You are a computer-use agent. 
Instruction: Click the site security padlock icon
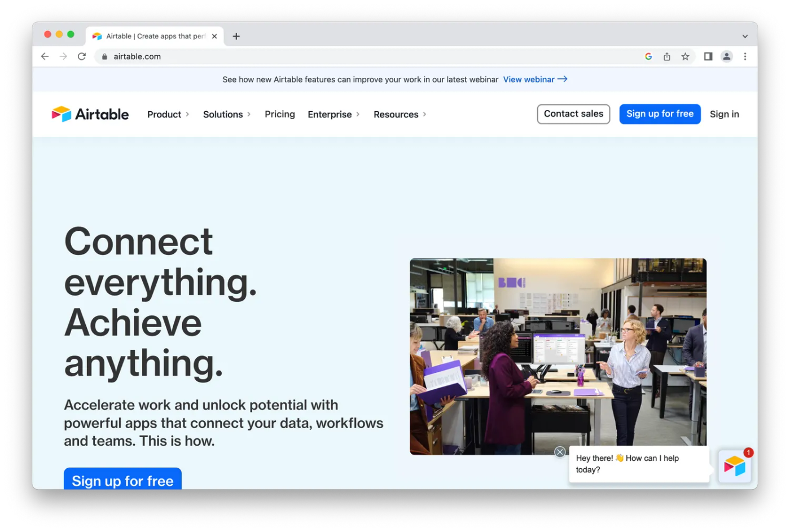point(104,56)
